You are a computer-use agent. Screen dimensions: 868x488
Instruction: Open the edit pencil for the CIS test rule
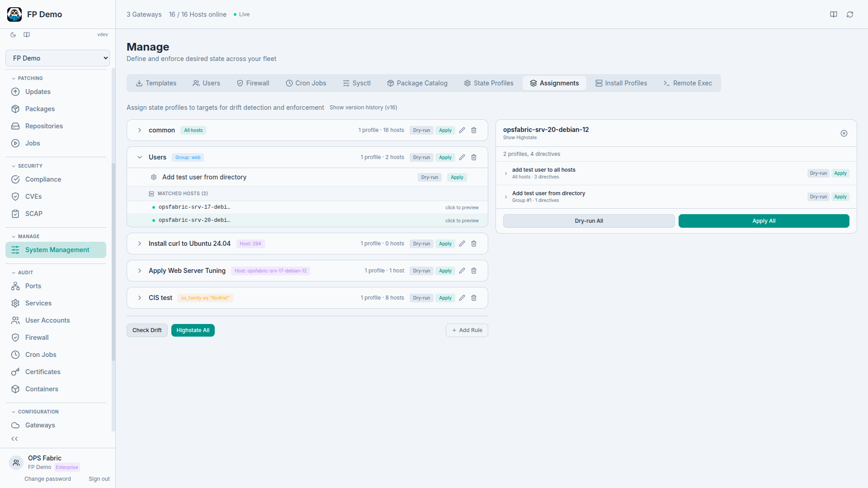(462, 298)
